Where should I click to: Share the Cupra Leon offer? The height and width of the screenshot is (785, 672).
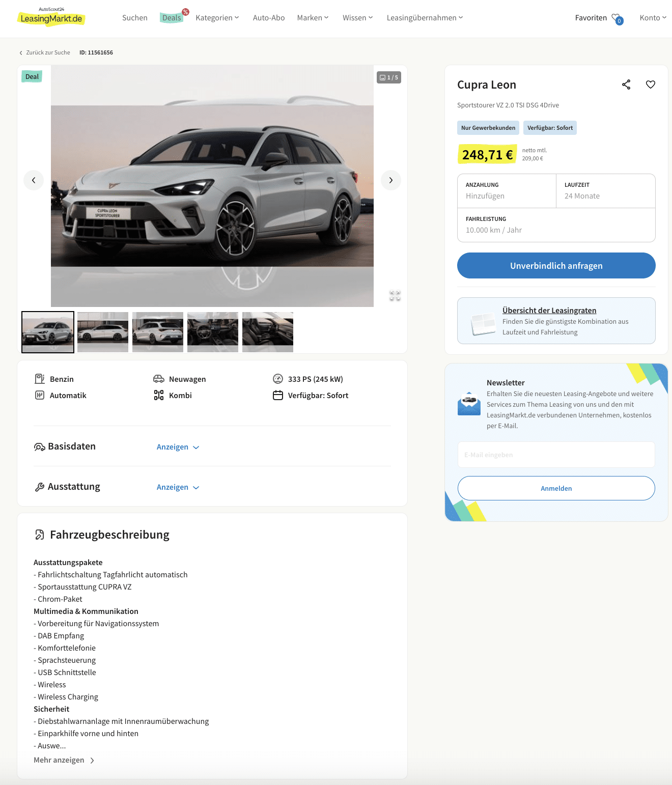pos(626,85)
